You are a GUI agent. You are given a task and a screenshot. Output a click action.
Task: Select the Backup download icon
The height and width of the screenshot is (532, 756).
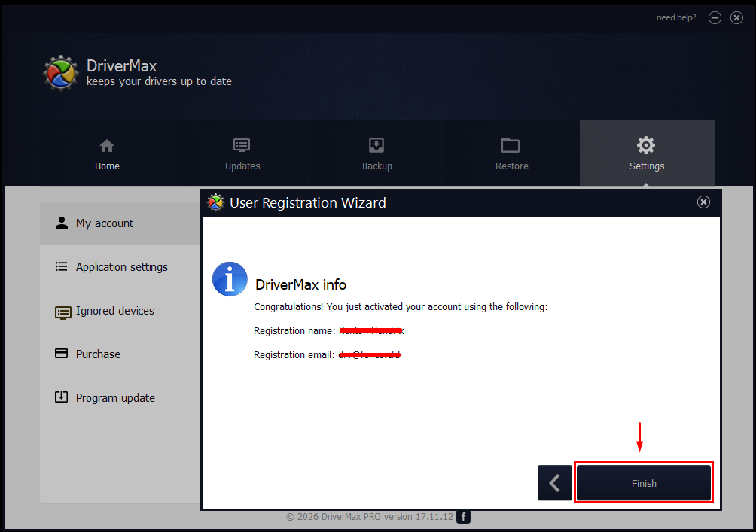pos(376,145)
